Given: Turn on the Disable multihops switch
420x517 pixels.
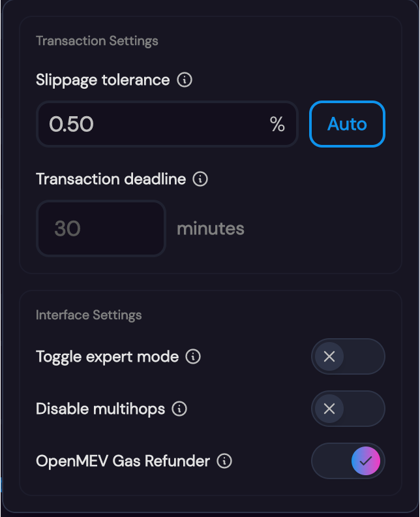Looking at the screenshot, I should [348, 409].
